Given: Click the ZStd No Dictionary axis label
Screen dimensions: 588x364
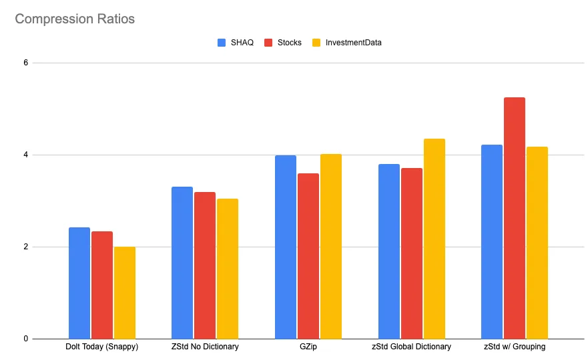Looking at the screenshot, I should (205, 347).
